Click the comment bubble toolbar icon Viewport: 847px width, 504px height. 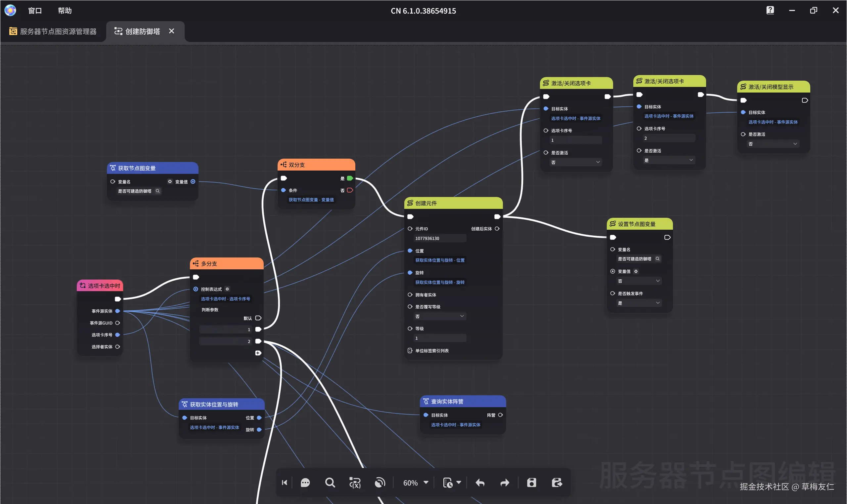[305, 483]
